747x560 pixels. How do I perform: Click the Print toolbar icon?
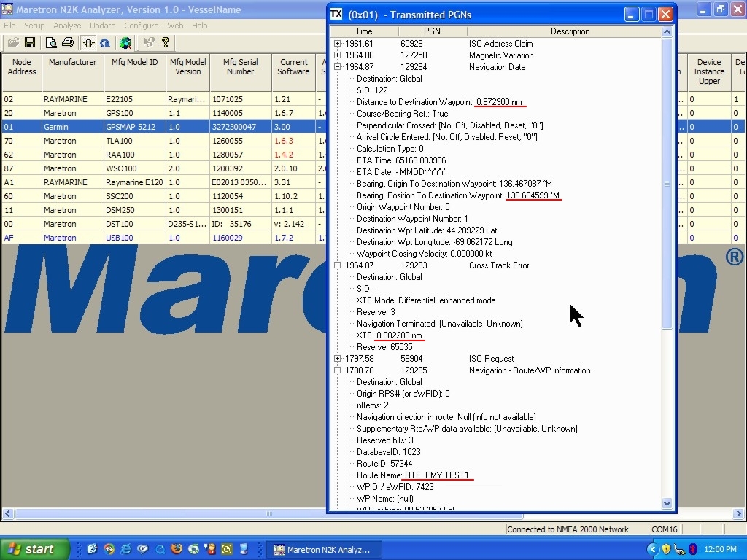coord(68,43)
